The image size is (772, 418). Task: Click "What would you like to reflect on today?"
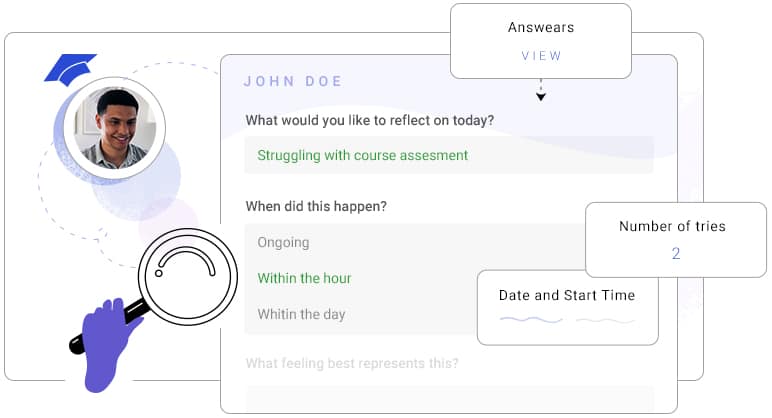pyautogui.click(x=369, y=121)
